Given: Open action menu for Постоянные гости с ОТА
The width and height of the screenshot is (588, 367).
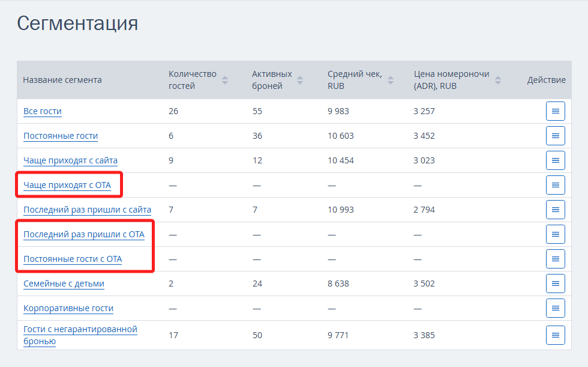Looking at the screenshot, I should [556, 259].
